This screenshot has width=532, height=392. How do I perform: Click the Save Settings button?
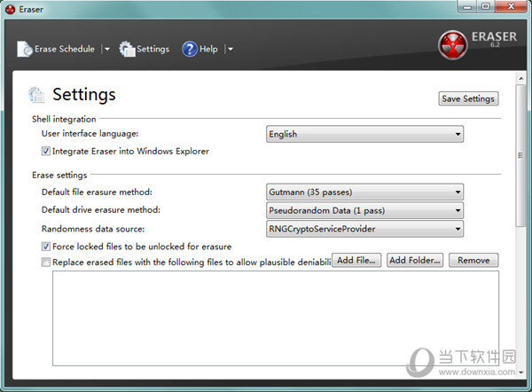(x=468, y=98)
